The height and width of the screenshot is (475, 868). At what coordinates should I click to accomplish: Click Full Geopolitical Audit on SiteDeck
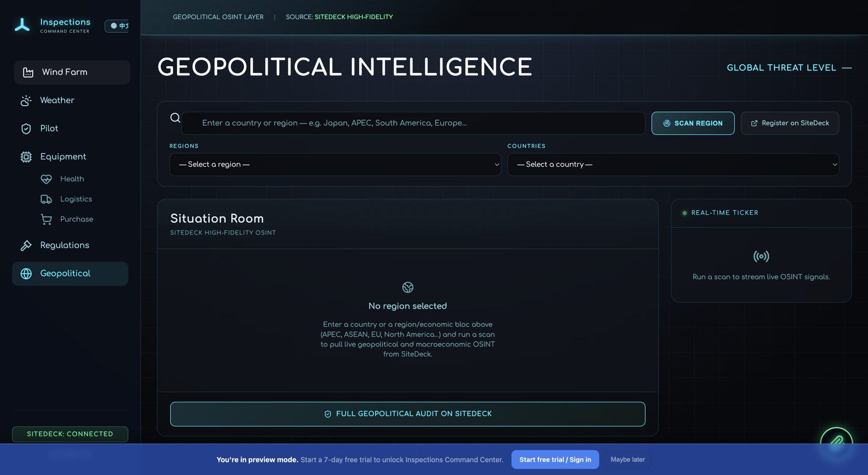point(408,414)
